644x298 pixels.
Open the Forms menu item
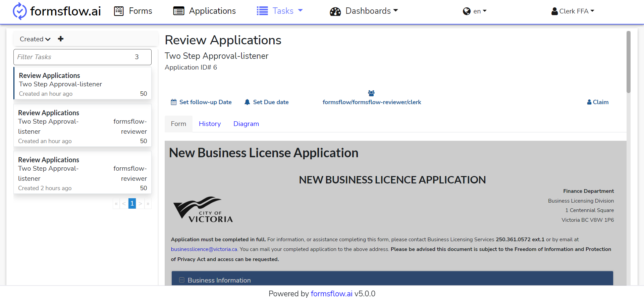133,11
